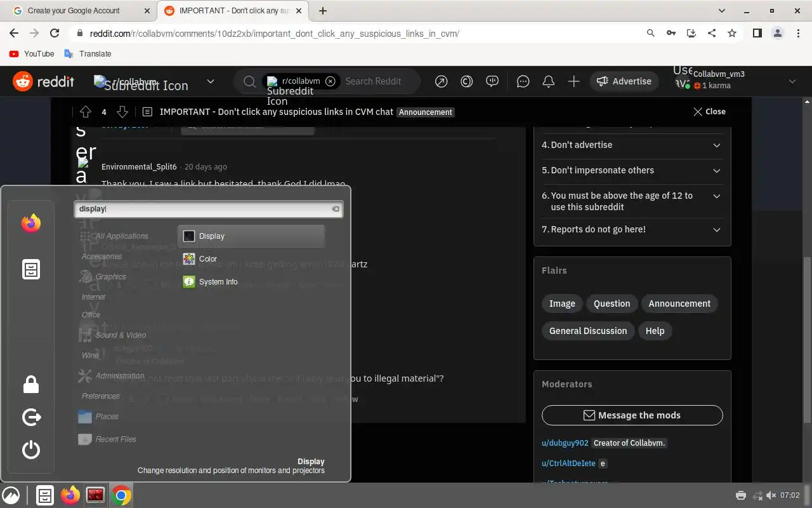The height and width of the screenshot is (508, 812).
Task: Select Wine category in menu
Action: (90, 356)
